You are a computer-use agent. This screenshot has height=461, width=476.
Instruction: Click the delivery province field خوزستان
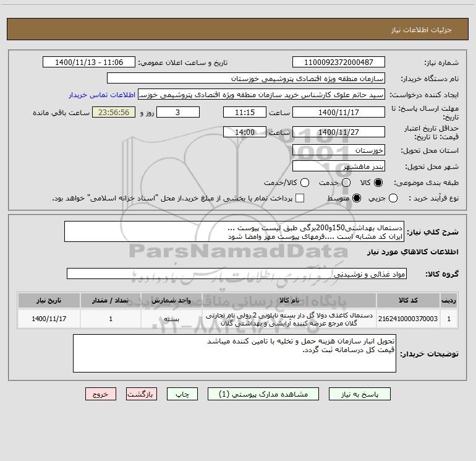click(x=339, y=150)
